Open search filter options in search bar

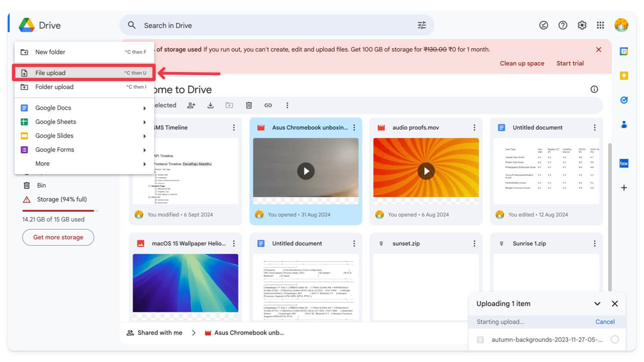point(422,25)
